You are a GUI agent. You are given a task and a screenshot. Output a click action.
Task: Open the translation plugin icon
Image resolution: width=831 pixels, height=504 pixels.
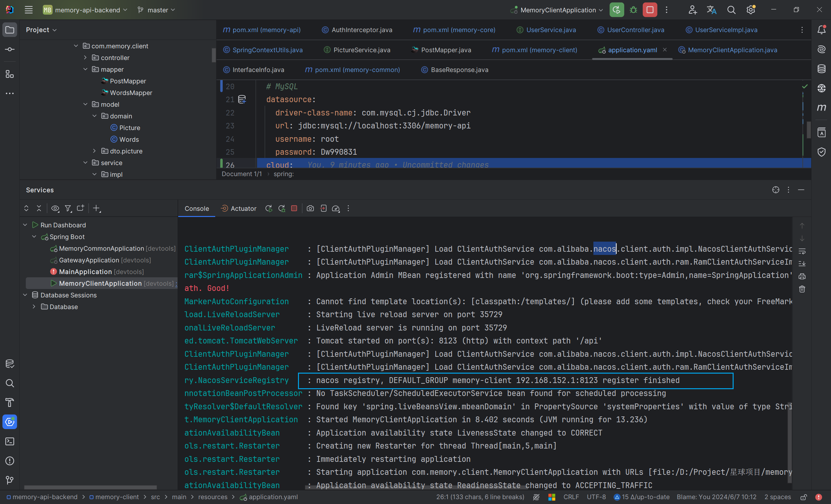click(x=712, y=10)
